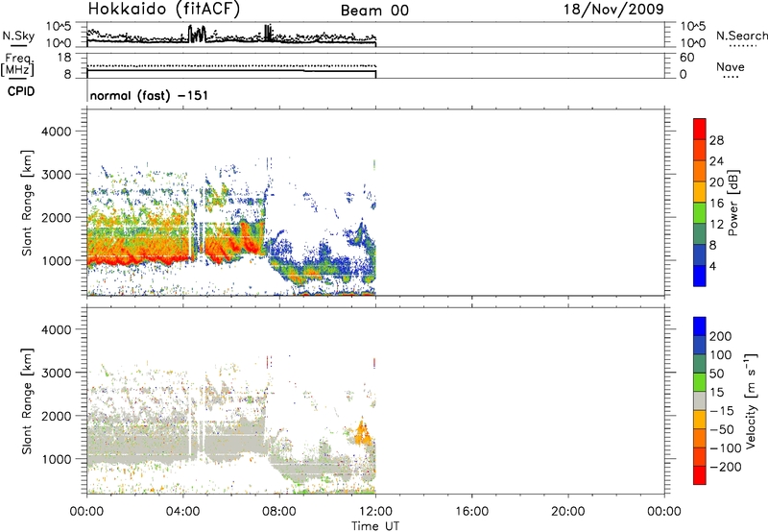Click the 'Time UT' axis label
The image size is (768, 532).
pyautogui.click(x=375, y=526)
